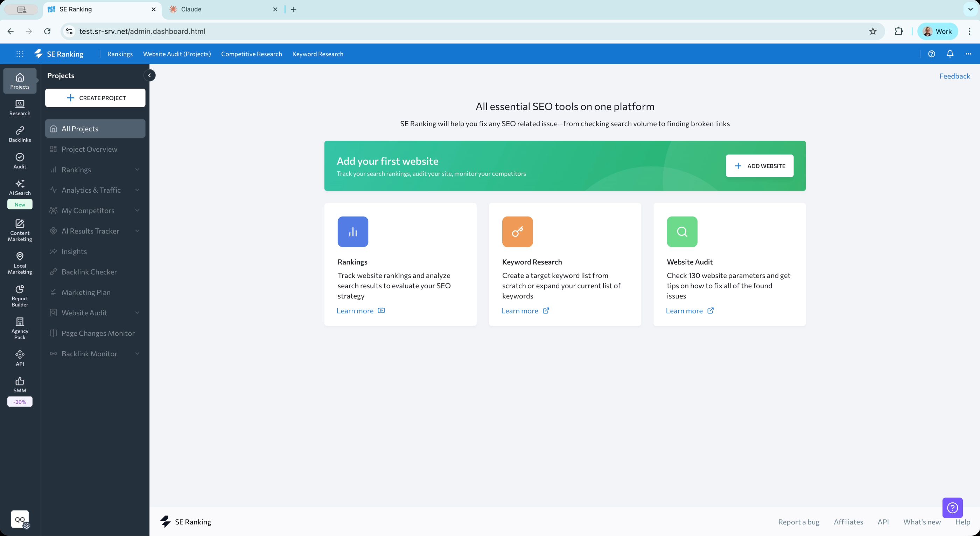980x536 pixels.
Task: Click the ADD WEBSITE button
Action: tap(759, 166)
